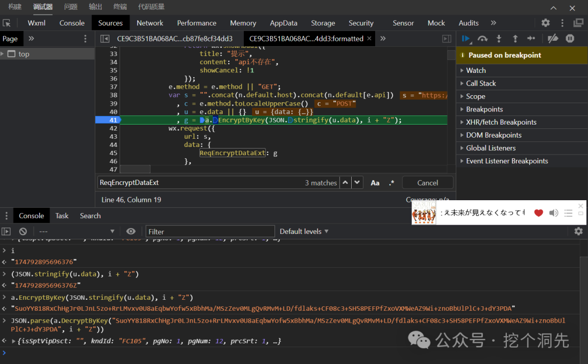Switch to the Wxml tab
588x364 pixels.
pos(36,23)
